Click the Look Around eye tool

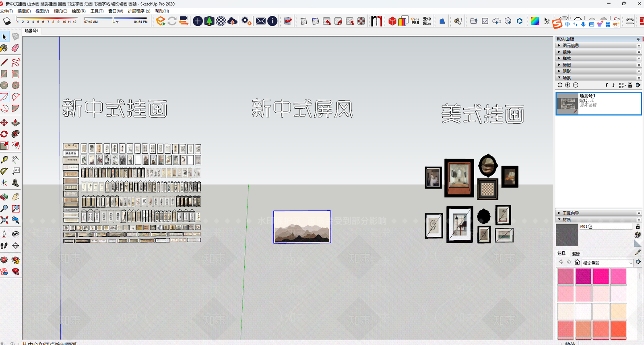pos(15,234)
